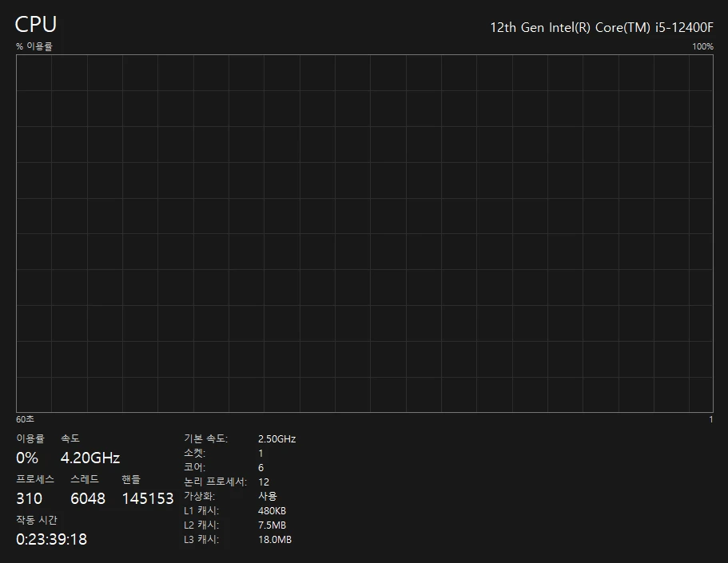Image resolution: width=728 pixels, height=563 pixels.
Task: Click the '논리 프로세서:' label
Action: coord(216,482)
